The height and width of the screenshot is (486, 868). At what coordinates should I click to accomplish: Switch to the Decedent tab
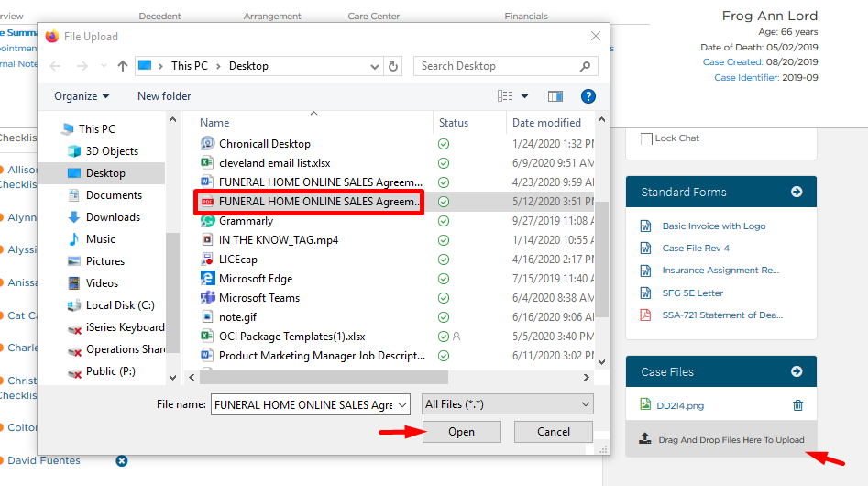point(159,17)
